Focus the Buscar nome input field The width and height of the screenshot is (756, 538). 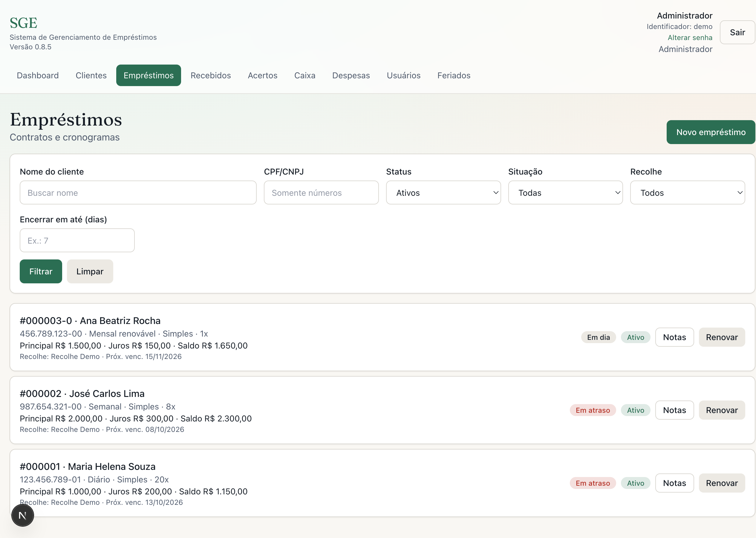click(x=138, y=193)
